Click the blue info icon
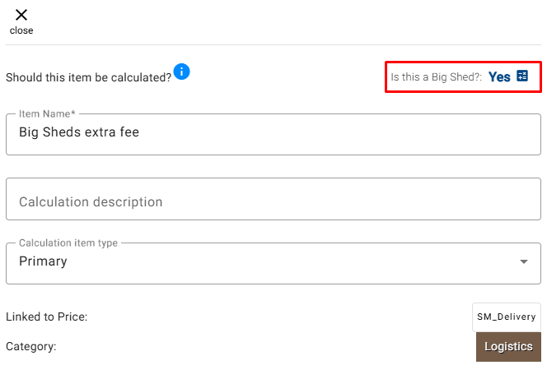Image resolution: width=547 pixels, height=379 pixels. (181, 72)
